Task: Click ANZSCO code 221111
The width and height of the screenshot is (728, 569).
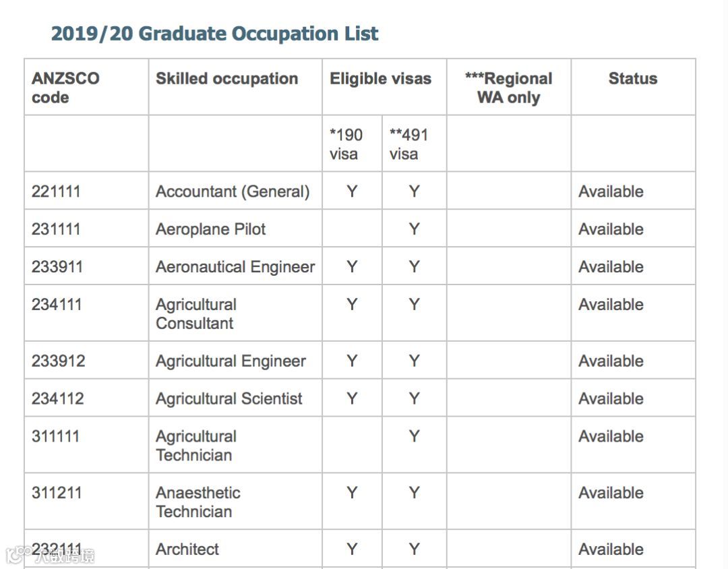Action: (x=56, y=191)
